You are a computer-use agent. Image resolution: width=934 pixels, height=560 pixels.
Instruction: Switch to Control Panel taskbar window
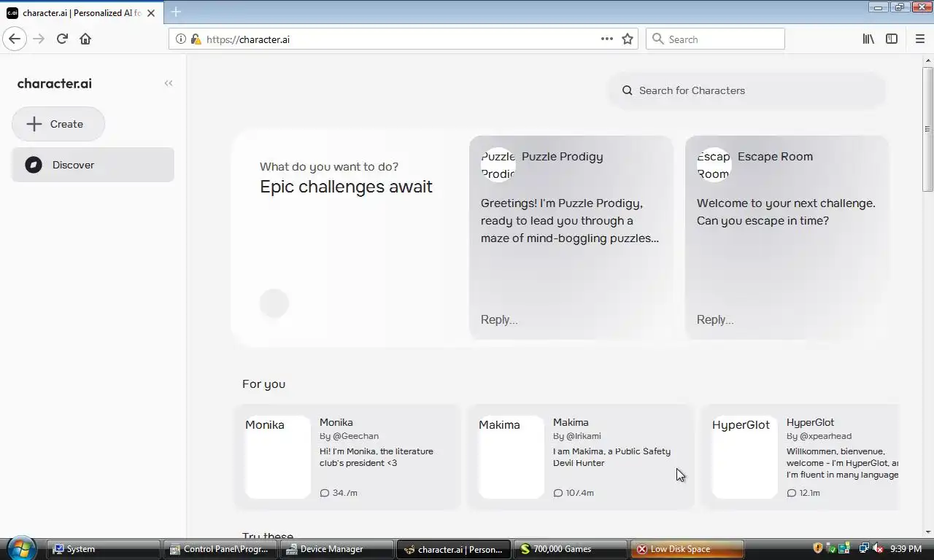point(221,549)
